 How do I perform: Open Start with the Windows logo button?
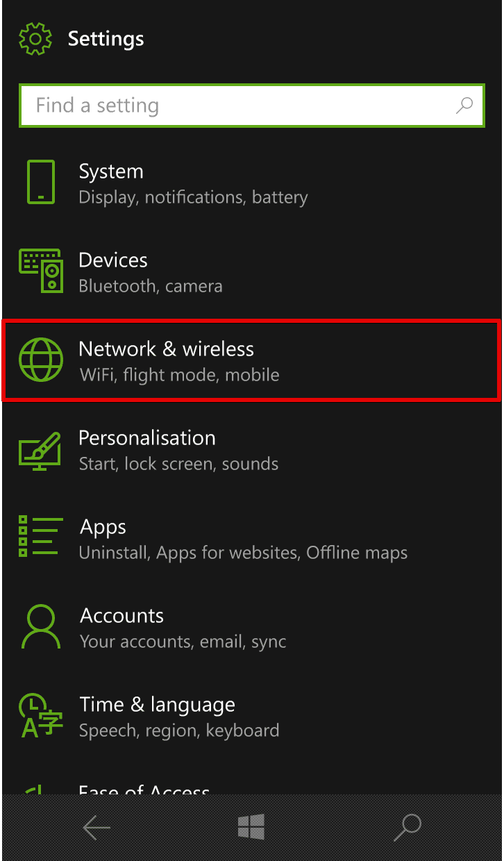point(251,827)
